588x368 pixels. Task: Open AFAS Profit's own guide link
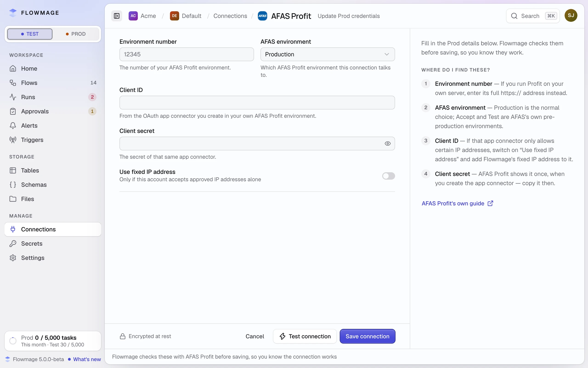point(458,204)
